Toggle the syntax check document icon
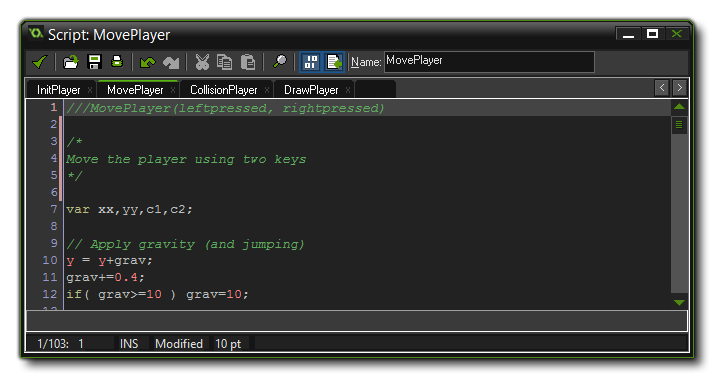The image size is (714, 378). [x=334, y=62]
